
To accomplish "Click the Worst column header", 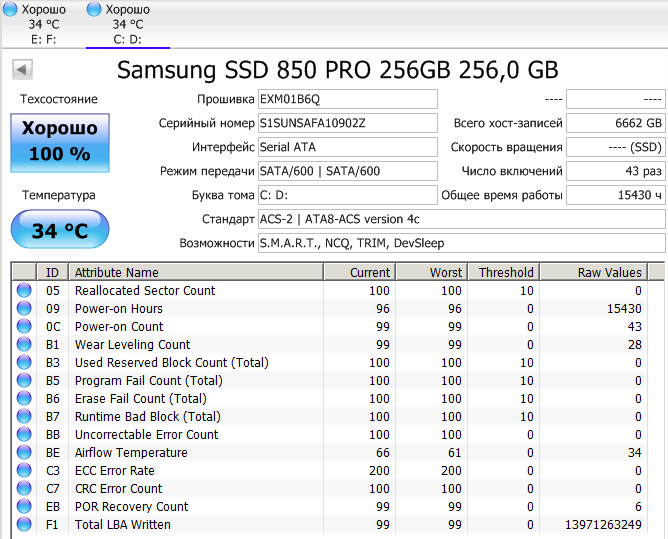I will [x=432, y=272].
